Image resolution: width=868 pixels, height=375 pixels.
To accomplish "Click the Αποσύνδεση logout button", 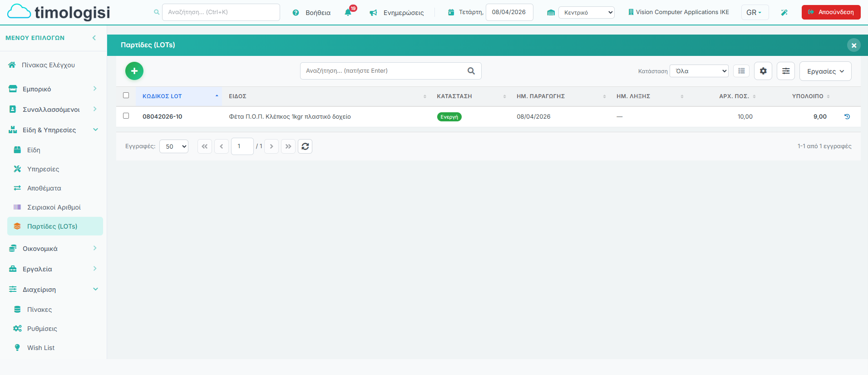I will 831,12.
